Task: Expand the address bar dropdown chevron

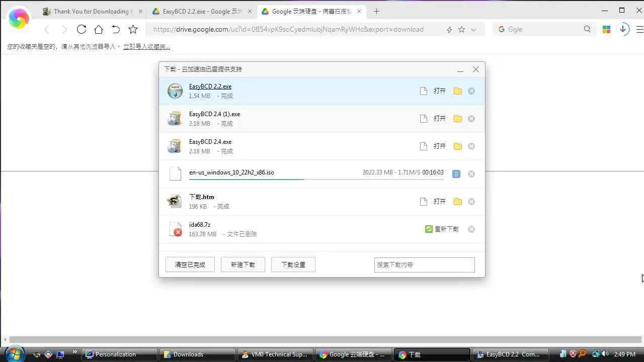Action: pyautogui.click(x=473, y=30)
